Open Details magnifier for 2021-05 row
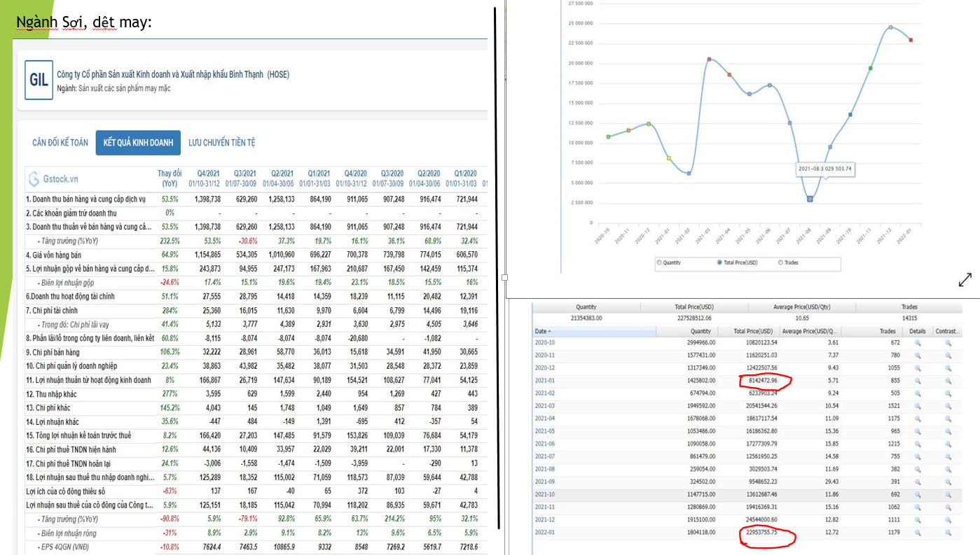This screenshot has height=555, width=980. (918, 430)
